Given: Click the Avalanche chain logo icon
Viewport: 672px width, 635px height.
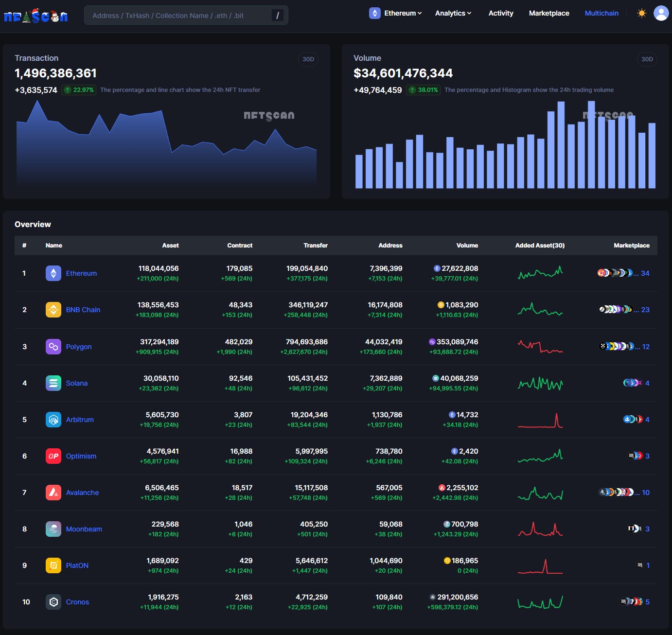Looking at the screenshot, I should pyautogui.click(x=53, y=493).
